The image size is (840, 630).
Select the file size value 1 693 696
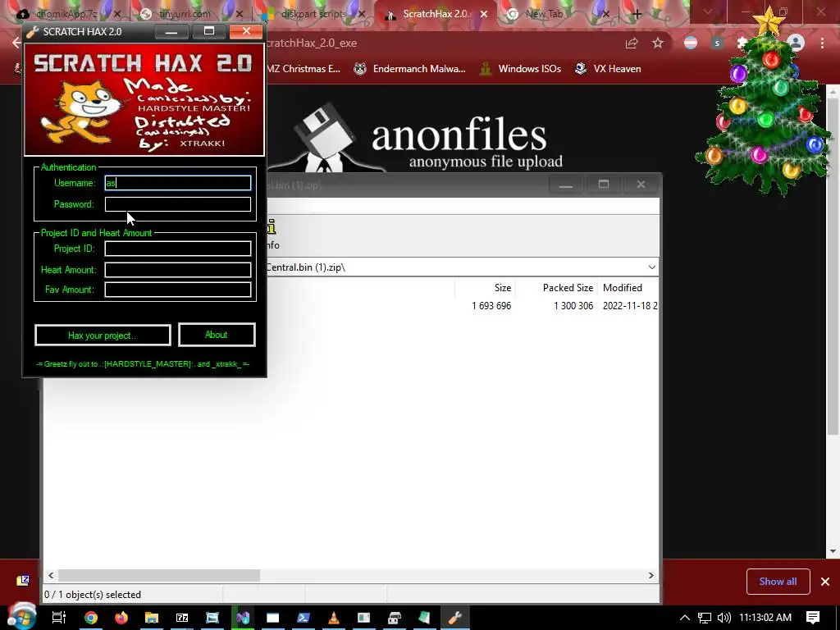click(x=491, y=306)
